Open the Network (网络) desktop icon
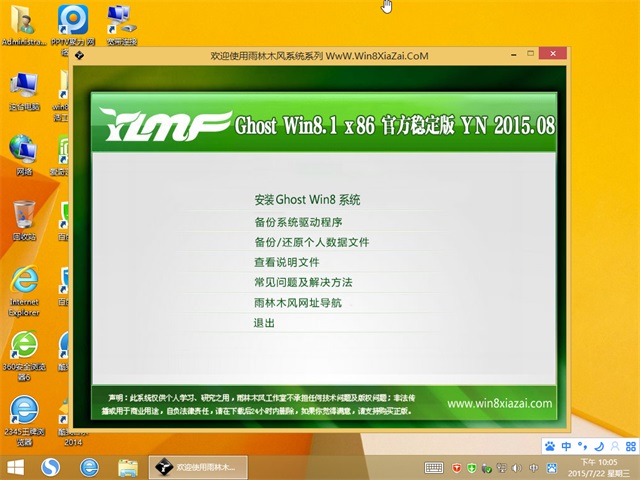The width and height of the screenshot is (640, 480). (24, 153)
